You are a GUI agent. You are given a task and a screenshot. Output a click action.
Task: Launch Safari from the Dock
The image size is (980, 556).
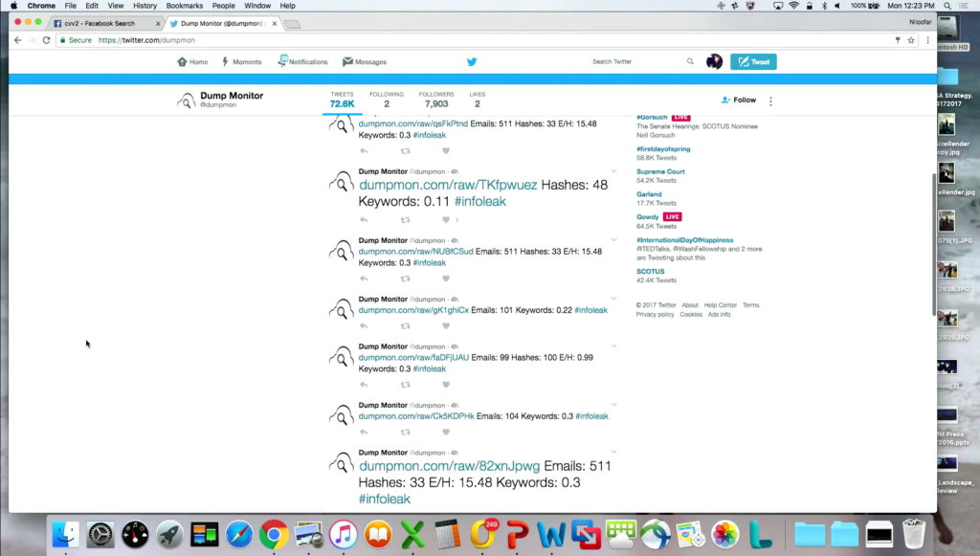238,535
